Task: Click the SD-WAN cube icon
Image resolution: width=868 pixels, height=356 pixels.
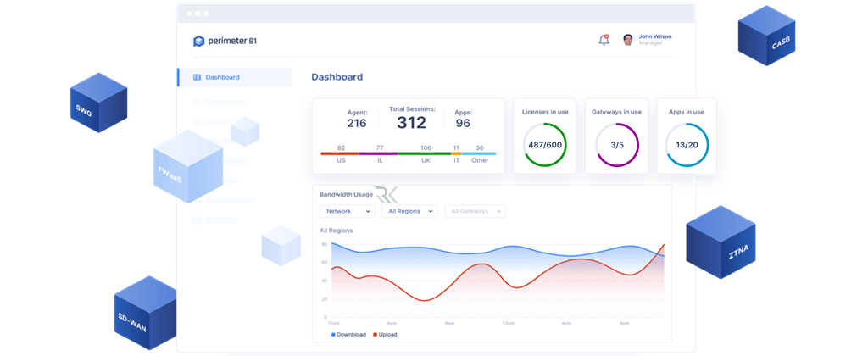Action: (x=145, y=313)
